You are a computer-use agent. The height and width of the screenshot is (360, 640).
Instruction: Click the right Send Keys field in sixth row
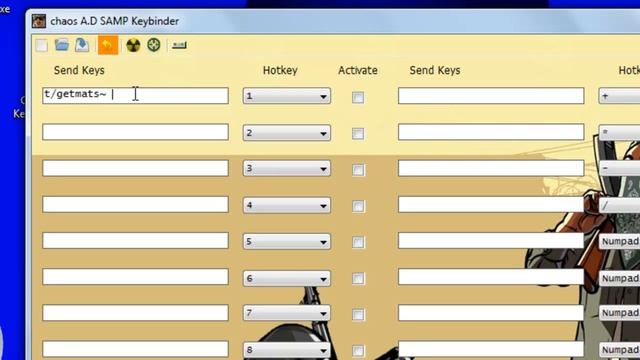pyautogui.click(x=491, y=277)
